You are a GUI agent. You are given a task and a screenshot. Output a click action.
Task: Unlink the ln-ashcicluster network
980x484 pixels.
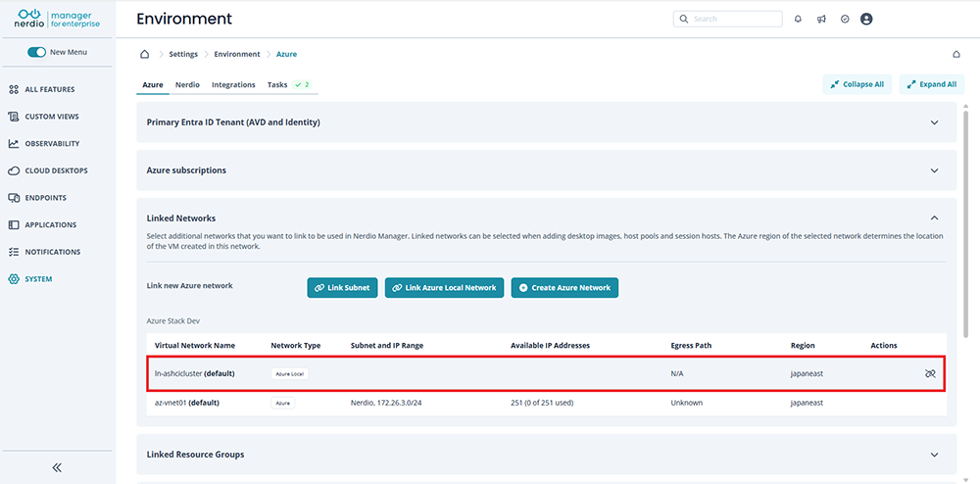pyautogui.click(x=930, y=373)
